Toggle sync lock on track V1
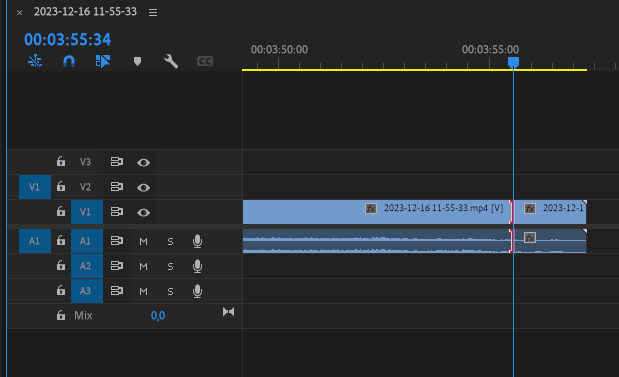 [116, 212]
